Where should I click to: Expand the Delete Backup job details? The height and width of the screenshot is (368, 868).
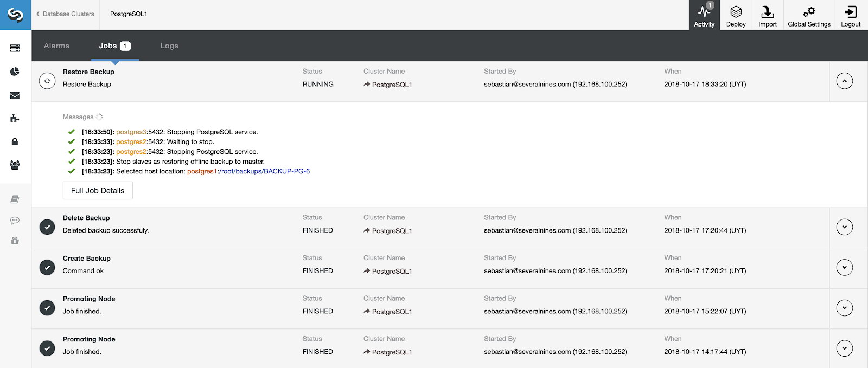[x=844, y=227]
